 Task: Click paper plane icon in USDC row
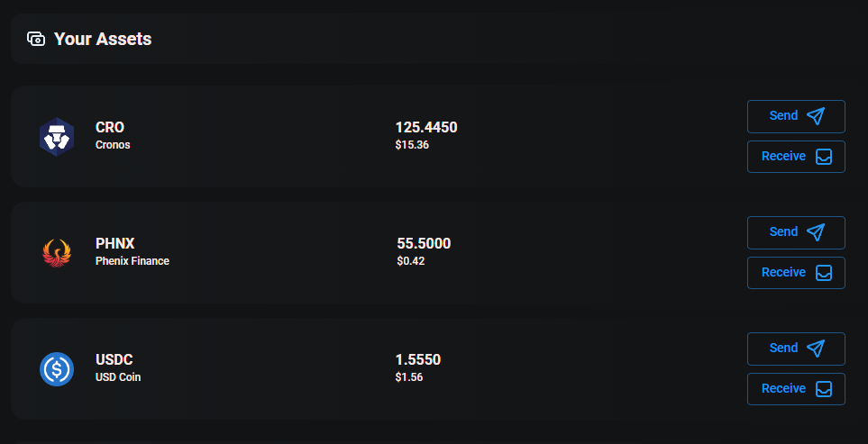[x=816, y=349]
